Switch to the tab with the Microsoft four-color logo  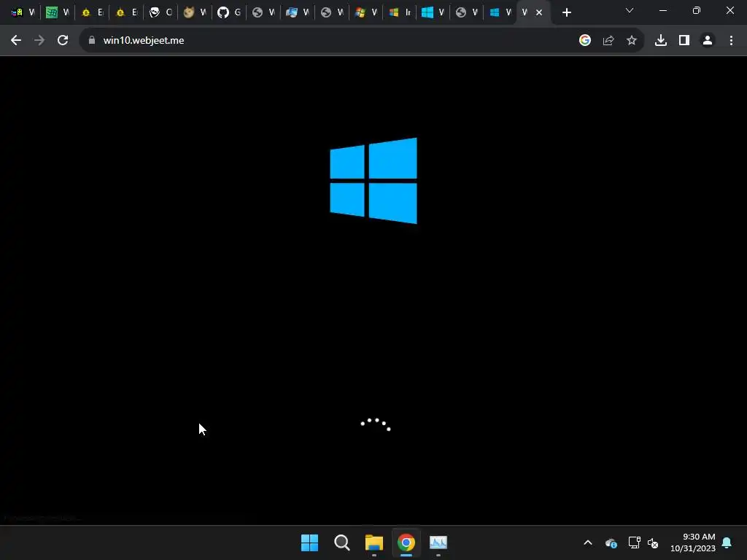click(400, 13)
